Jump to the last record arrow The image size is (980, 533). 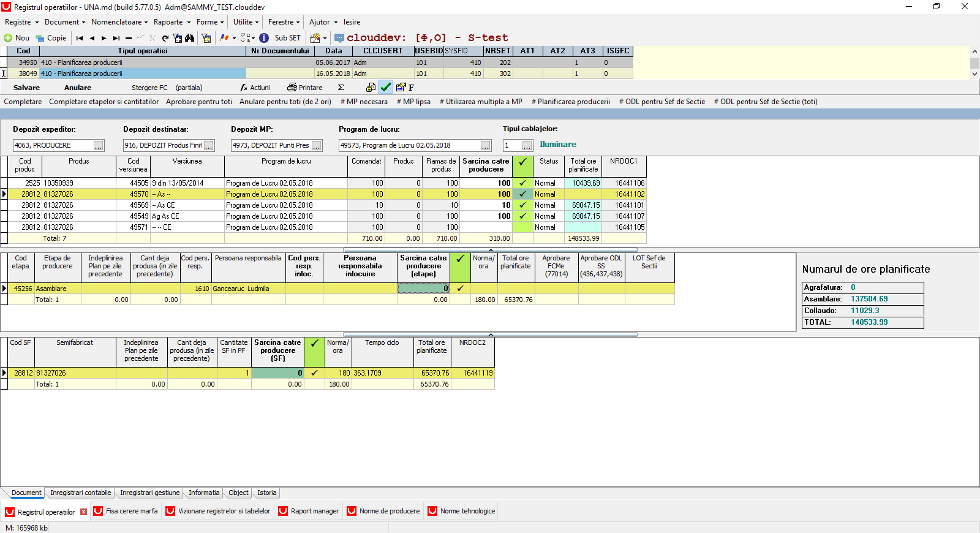click(x=116, y=38)
